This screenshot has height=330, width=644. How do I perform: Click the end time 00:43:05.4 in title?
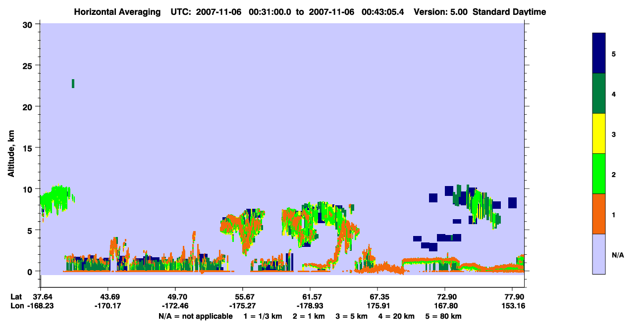[382, 12]
